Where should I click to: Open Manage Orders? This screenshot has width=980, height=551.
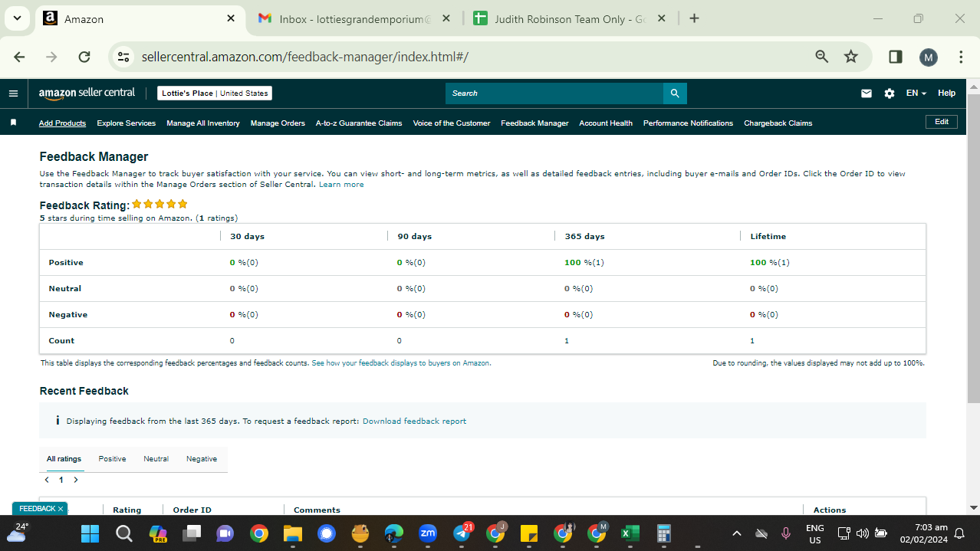tap(278, 123)
